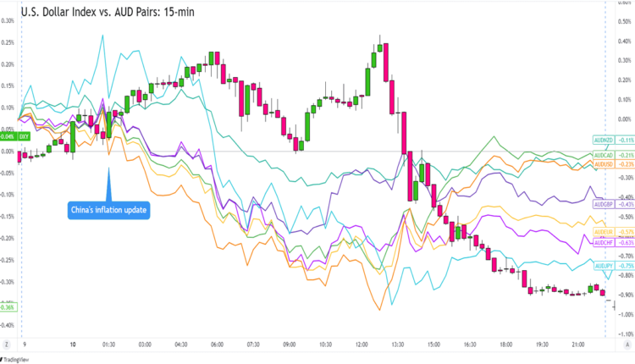The image size is (635, 364).
Task: Click the 16:30 time axis label
Action: click(470, 345)
